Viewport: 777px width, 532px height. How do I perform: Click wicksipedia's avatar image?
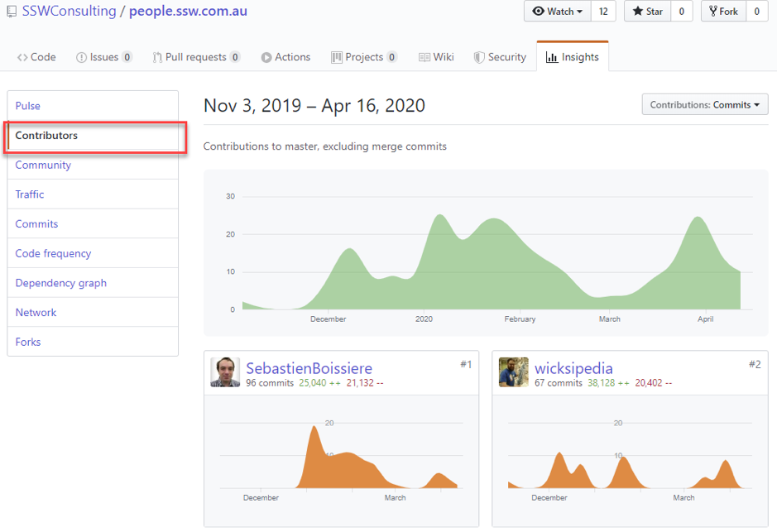click(513, 372)
